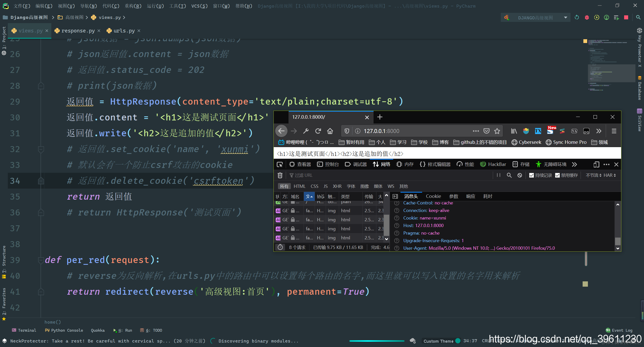Click the red stop process button
644x347 pixels.
point(626,17)
